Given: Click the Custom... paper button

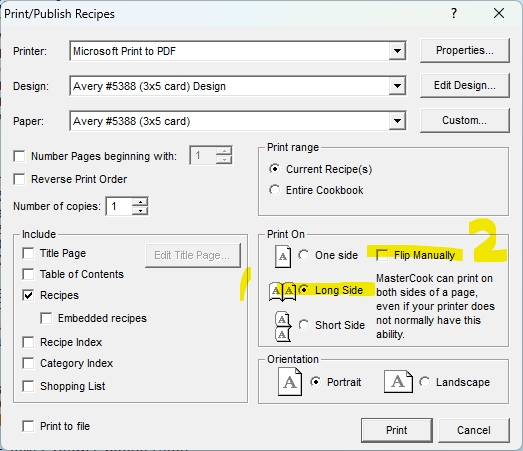Looking at the screenshot, I should tap(465, 120).
